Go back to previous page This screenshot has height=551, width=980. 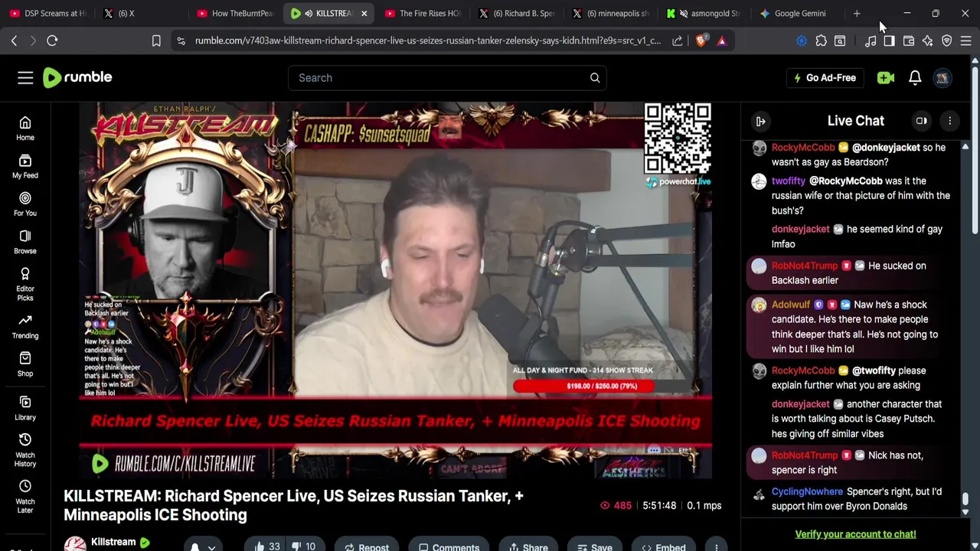point(14,41)
